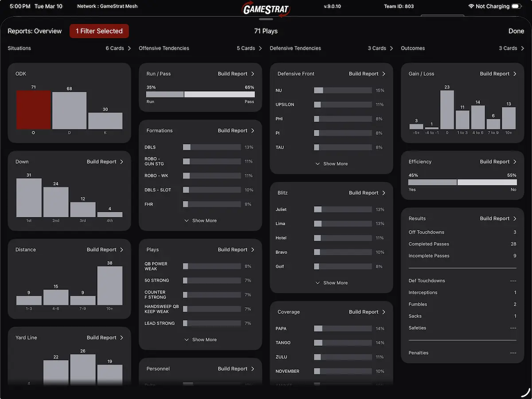Tap the Wi-Fi status icon

coord(471,7)
